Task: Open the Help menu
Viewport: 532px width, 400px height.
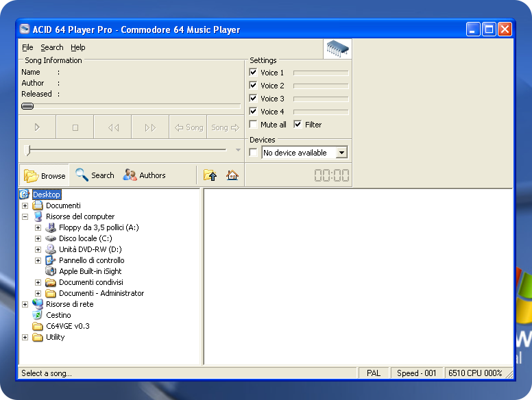Action: pyautogui.click(x=78, y=47)
